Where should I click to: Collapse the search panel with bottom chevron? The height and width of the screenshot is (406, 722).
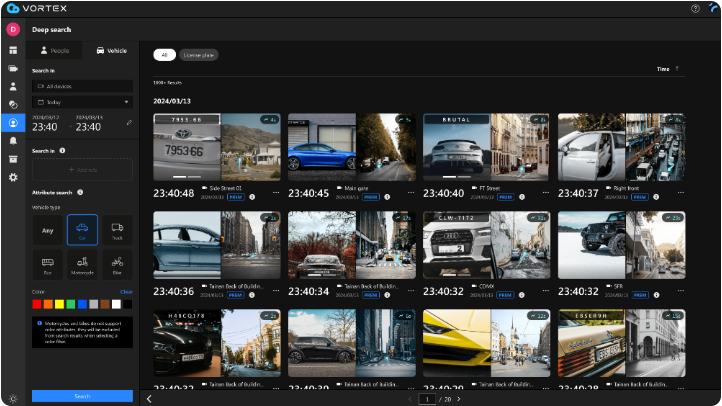(149, 398)
